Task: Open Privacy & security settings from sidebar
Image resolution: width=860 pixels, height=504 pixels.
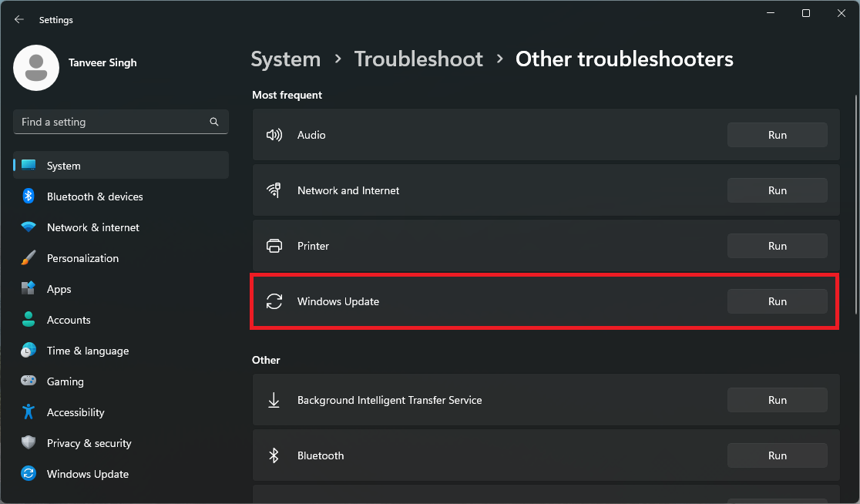Action: point(89,443)
